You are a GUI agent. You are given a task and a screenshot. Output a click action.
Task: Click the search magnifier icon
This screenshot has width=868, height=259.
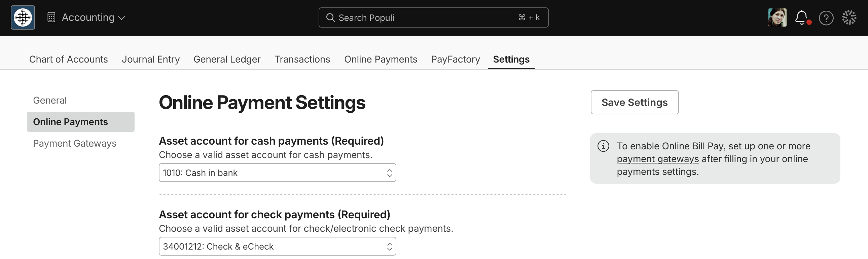(331, 17)
